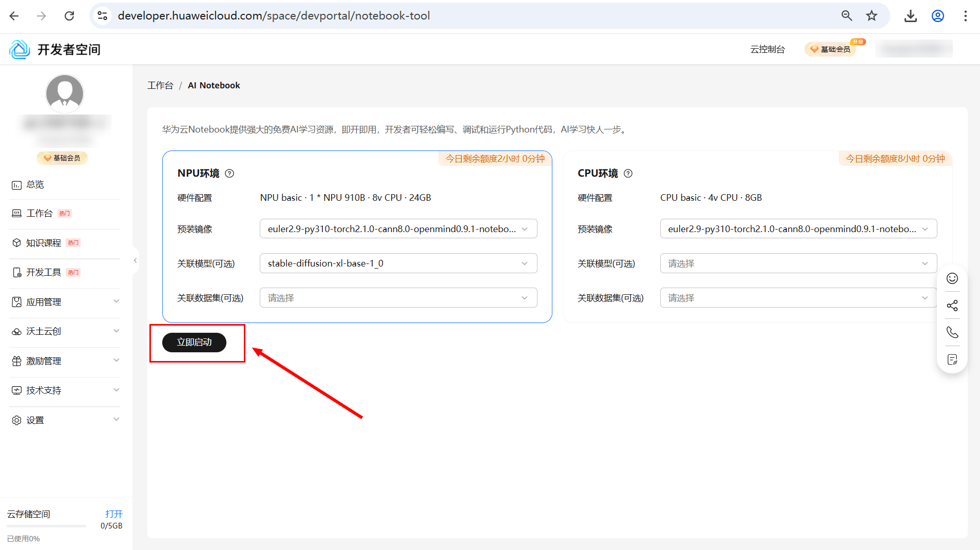Collapse the sidebar with the arrow handle
This screenshot has height=550, width=980.
coord(136,260)
